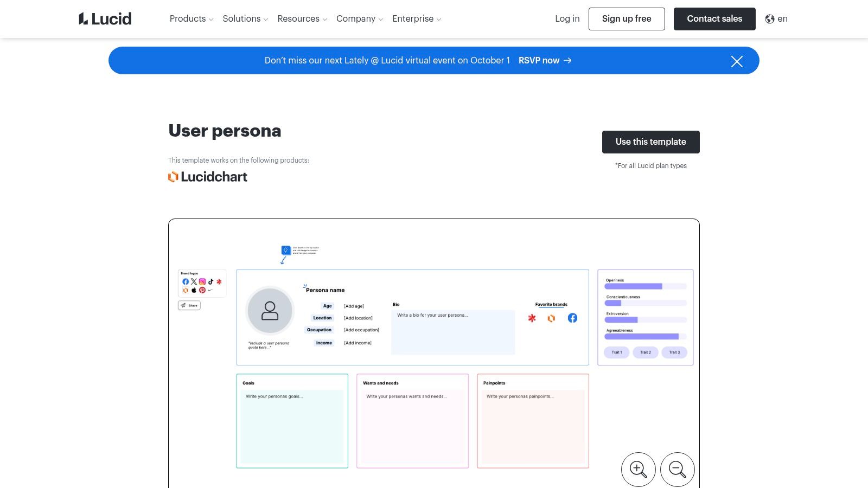Click the Bio text box
This screenshot has height=488, width=868.
pyautogui.click(x=453, y=332)
